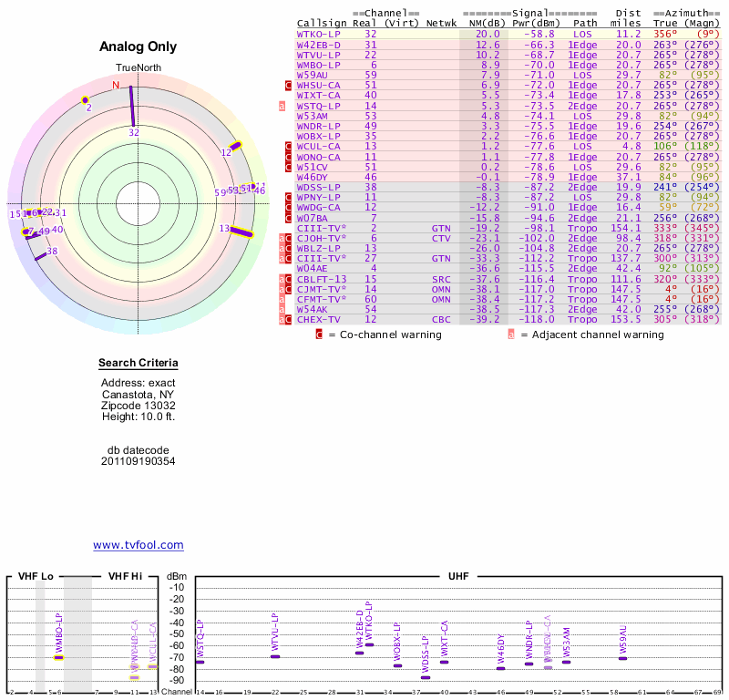Select the W42EB-D callsign entry
The image size is (729, 700).
click(x=318, y=44)
